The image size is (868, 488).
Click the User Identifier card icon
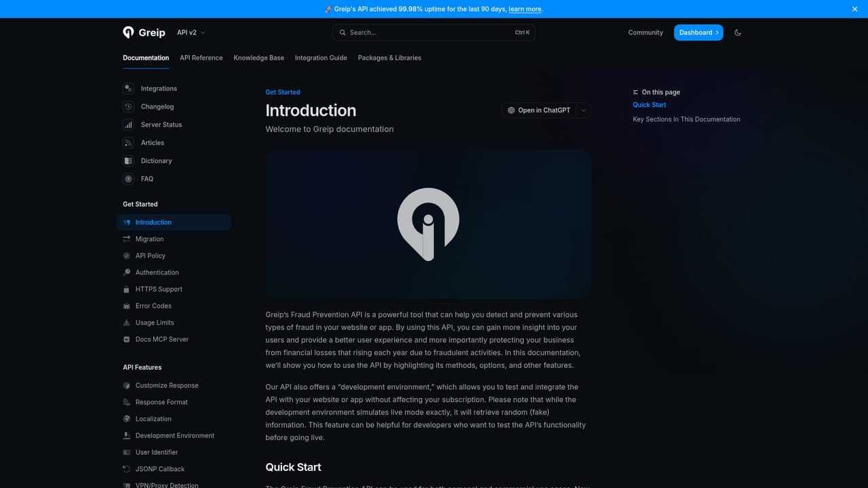coord(127,452)
